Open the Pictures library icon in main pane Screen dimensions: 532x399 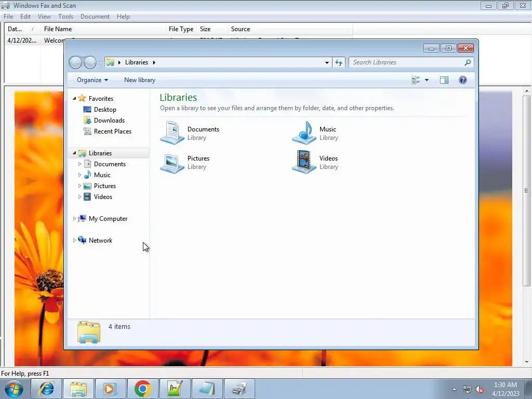tap(172, 163)
